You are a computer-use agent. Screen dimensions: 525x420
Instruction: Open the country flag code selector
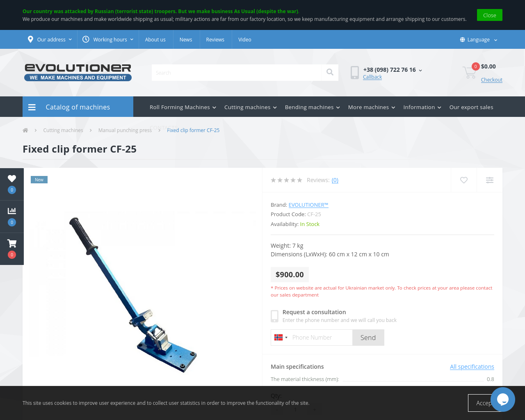coord(281,338)
